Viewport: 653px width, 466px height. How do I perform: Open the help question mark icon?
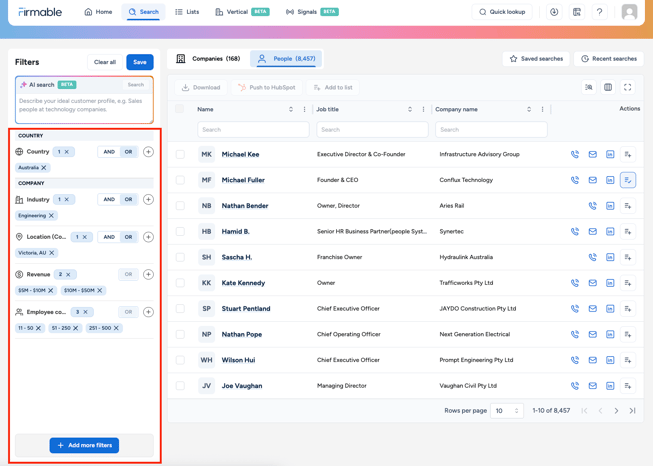599,12
